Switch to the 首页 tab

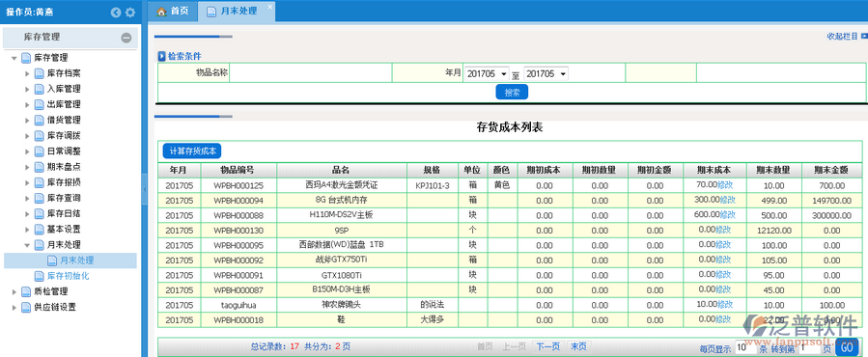(173, 11)
